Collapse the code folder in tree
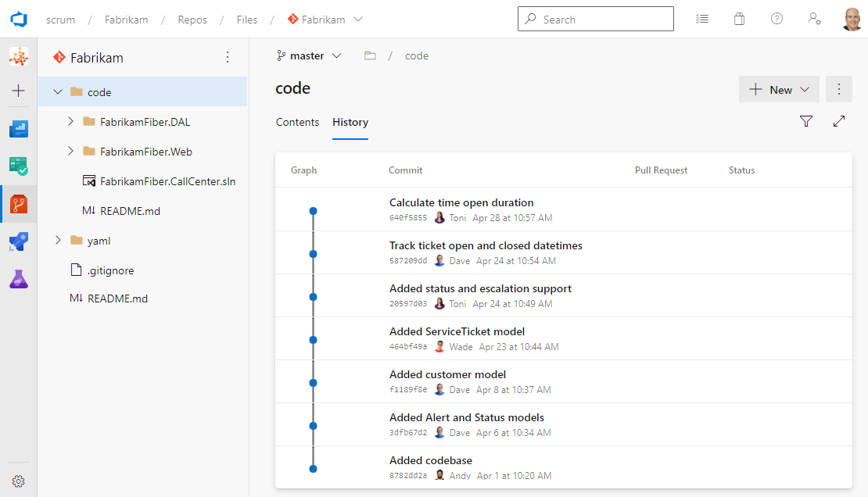Viewport: 868px width, 497px height. point(58,92)
